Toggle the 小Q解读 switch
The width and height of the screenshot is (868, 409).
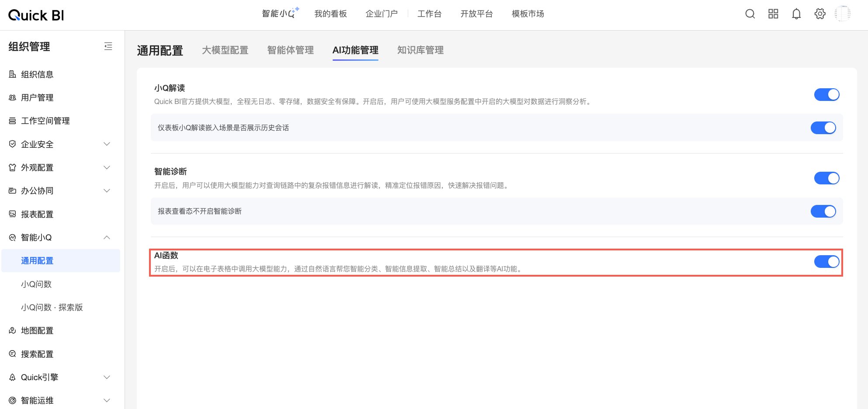(x=826, y=94)
